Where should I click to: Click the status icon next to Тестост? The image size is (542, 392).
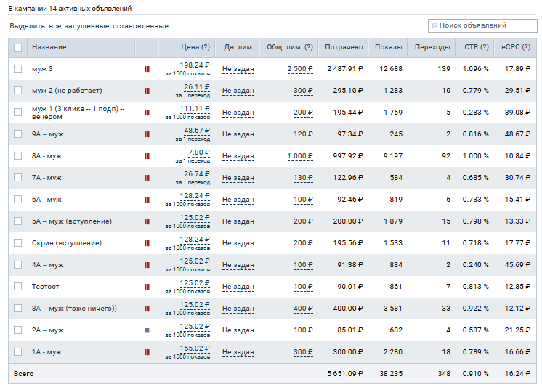tap(147, 287)
